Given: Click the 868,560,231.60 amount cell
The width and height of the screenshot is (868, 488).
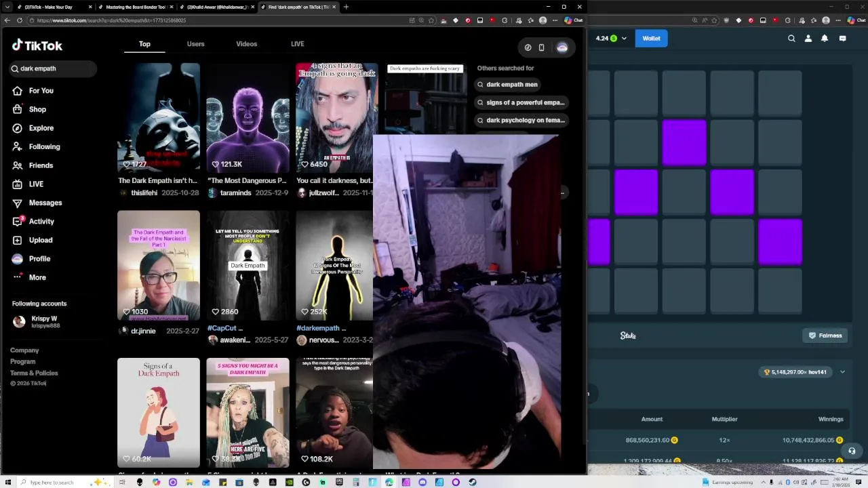Looking at the screenshot, I should 652,441.
